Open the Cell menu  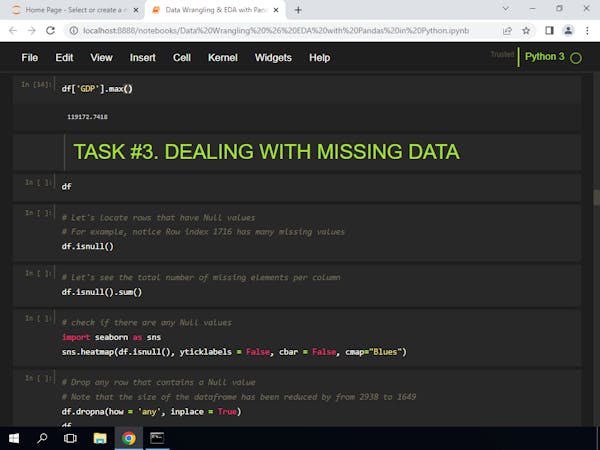click(182, 57)
